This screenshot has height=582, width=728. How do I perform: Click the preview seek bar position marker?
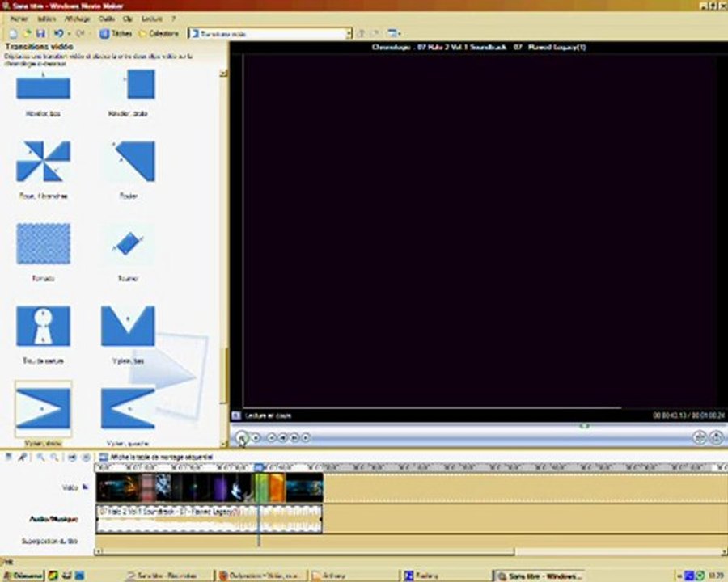(585, 426)
